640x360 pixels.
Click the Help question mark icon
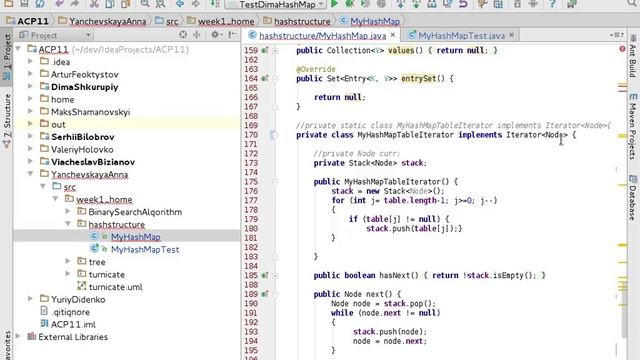point(552,4)
